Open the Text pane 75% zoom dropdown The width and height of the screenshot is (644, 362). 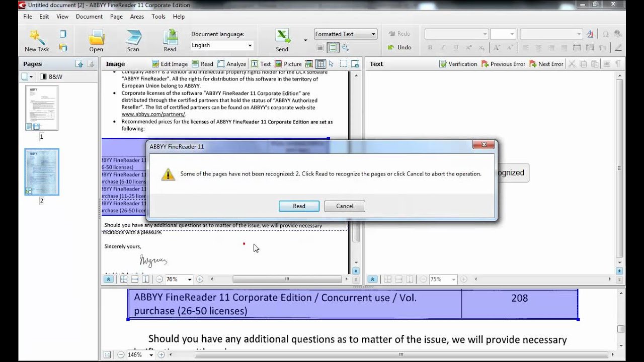point(453,280)
